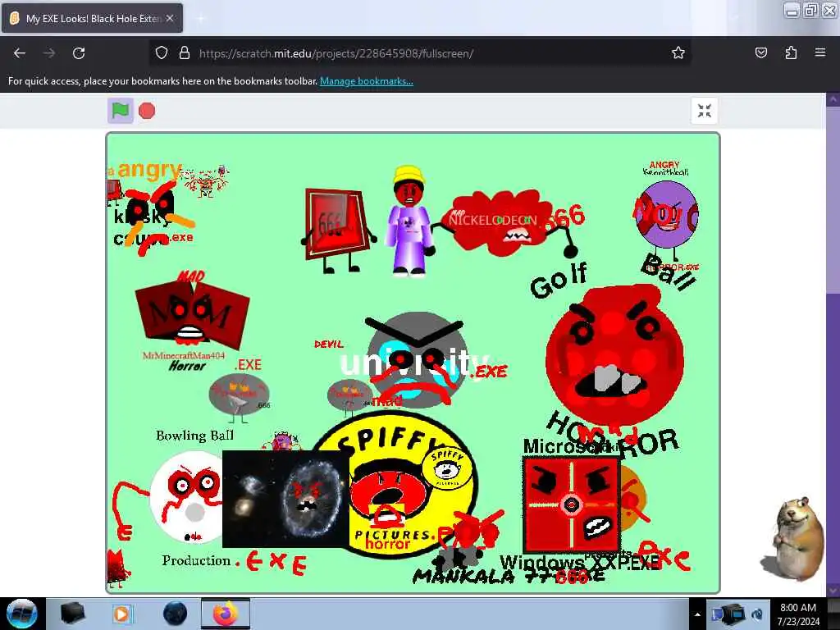840x630 pixels.
Task: Launch the media player taskbar icon
Action: 123,614
